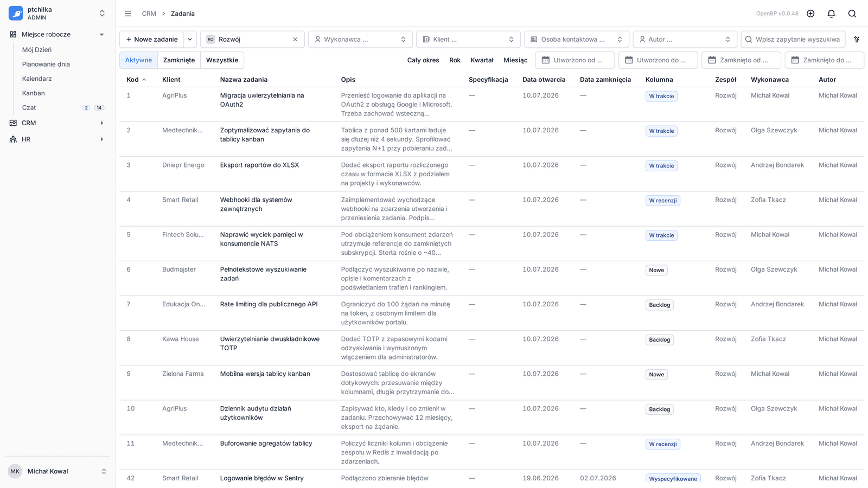Click the Nowe badge in Budmajster row

[656, 270]
